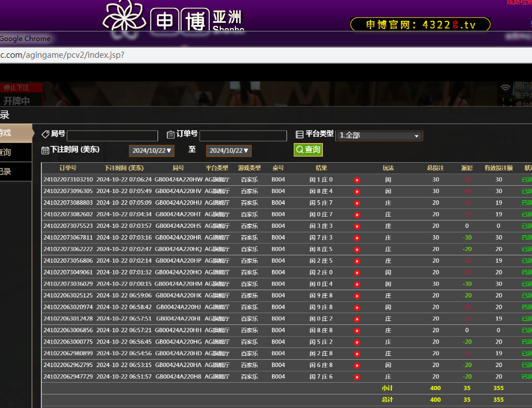Expand the 平台类型 dropdown showing 1.全部
Viewport: 532px width, 408px height.
(x=379, y=136)
